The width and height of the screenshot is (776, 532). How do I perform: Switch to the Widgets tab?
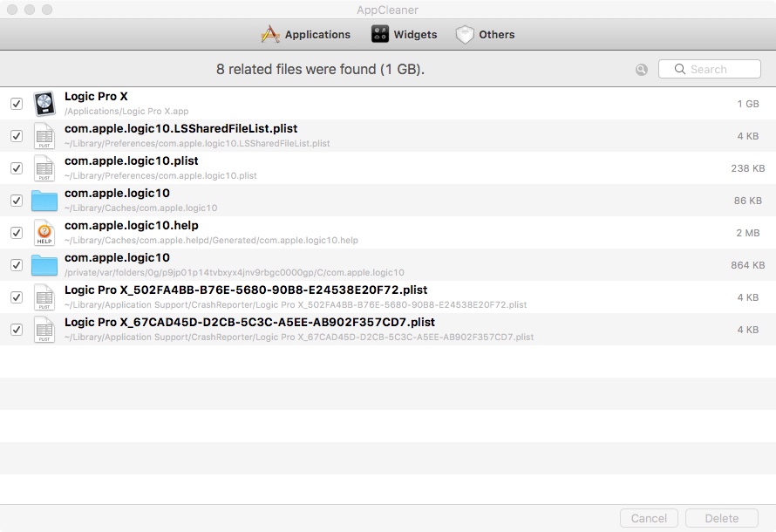405,35
